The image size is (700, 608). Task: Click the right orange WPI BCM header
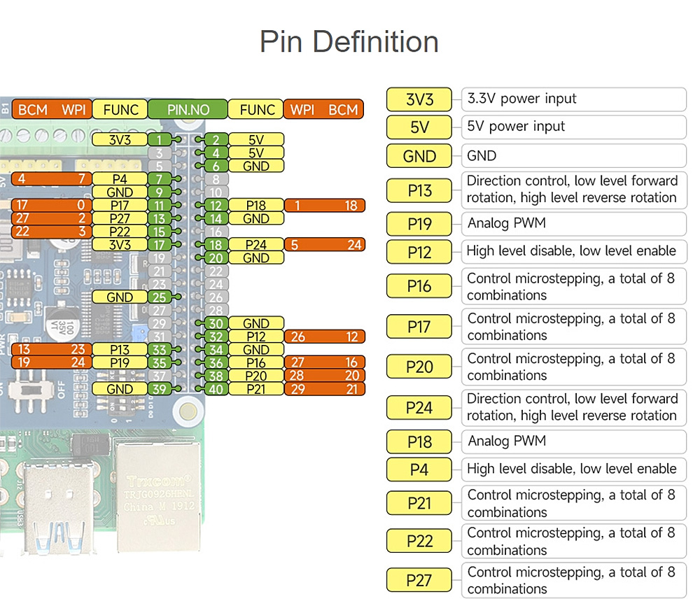tap(323, 109)
